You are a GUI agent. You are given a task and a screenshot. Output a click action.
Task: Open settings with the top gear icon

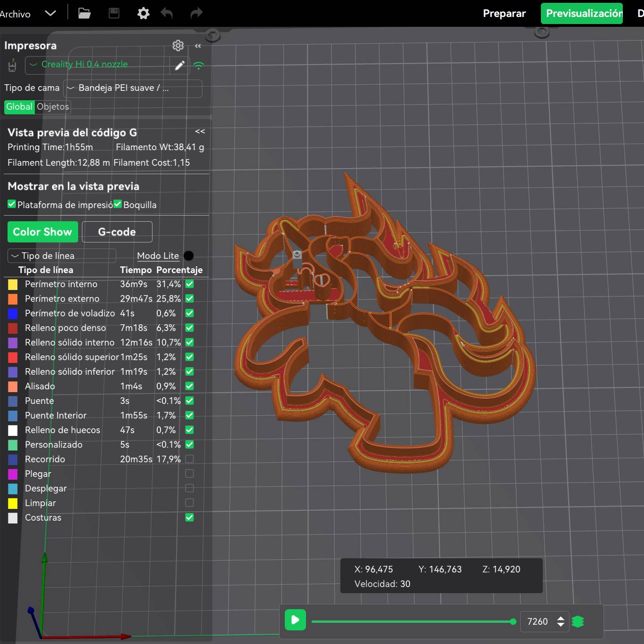tap(143, 13)
